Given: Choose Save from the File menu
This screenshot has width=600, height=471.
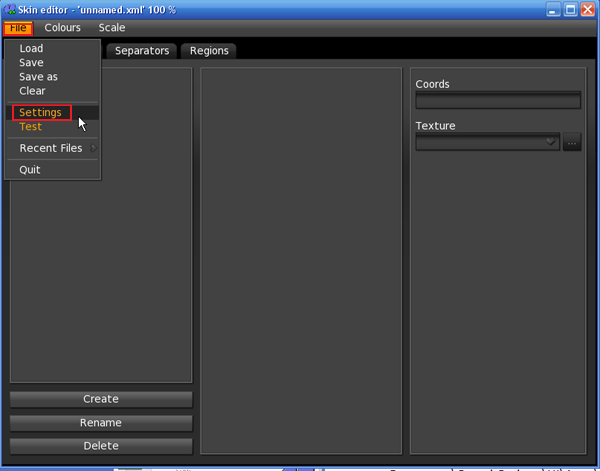Looking at the screenshot, I should (52, 63).
